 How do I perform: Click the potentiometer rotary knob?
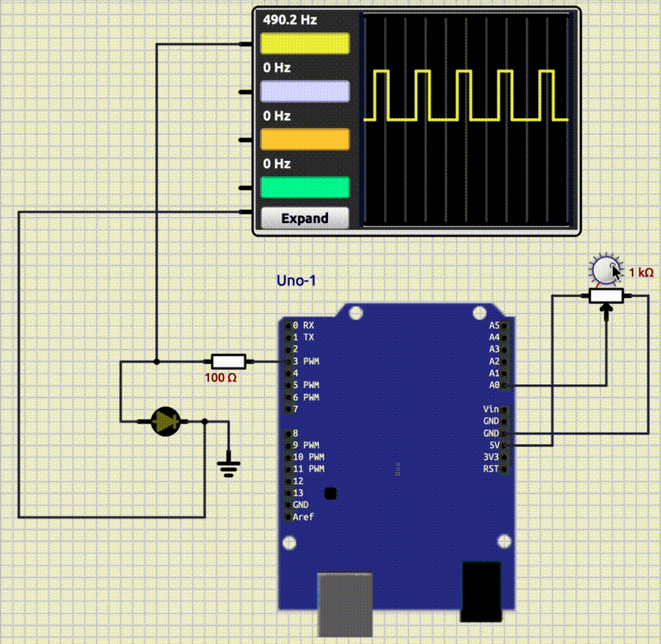click(604, 269)
